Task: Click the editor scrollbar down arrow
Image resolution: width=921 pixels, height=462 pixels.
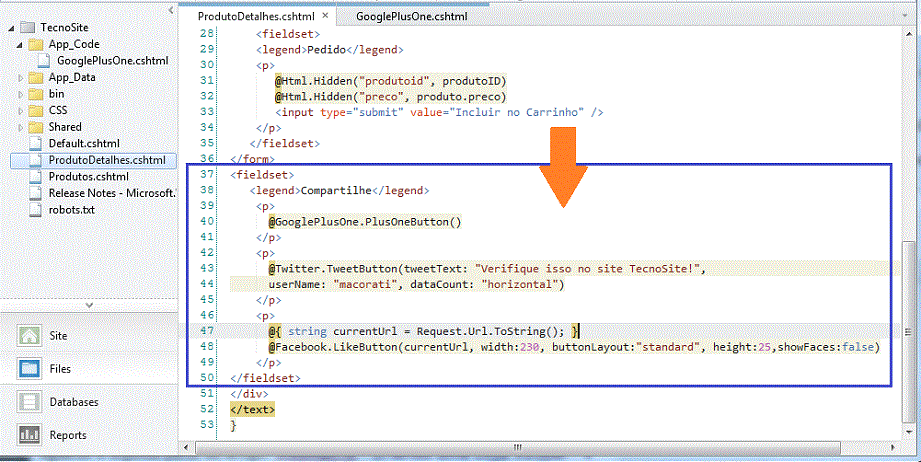Action: [x=909, y=433]
